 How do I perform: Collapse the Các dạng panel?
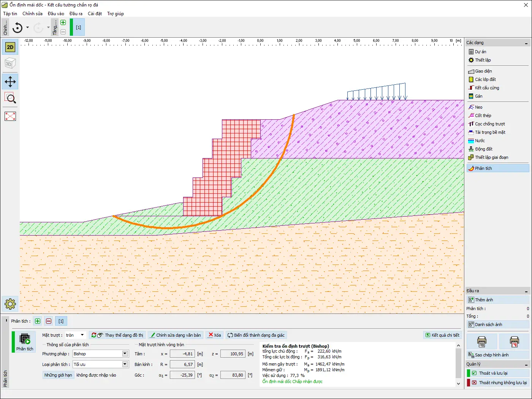tap(526, 43)
